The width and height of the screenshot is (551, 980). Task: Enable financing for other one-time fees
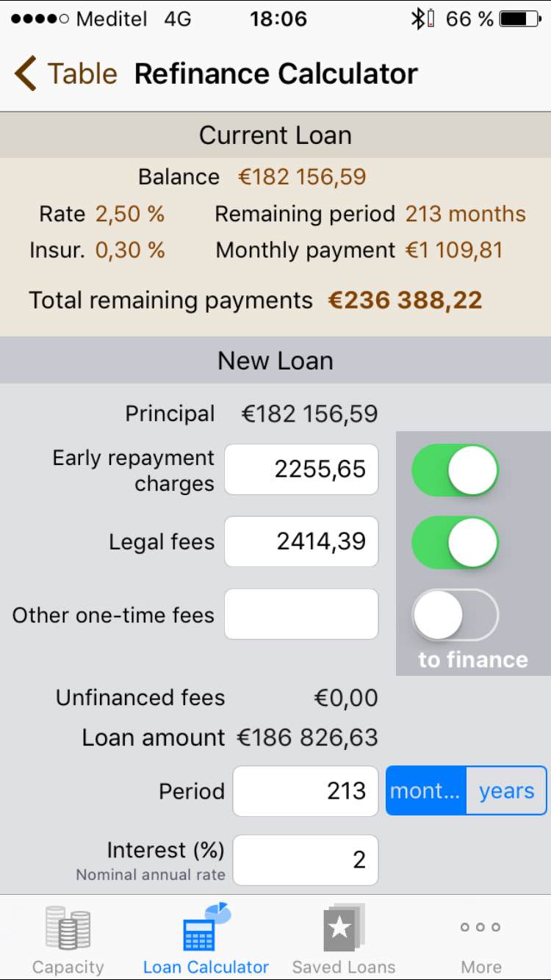tap(455, 614)
